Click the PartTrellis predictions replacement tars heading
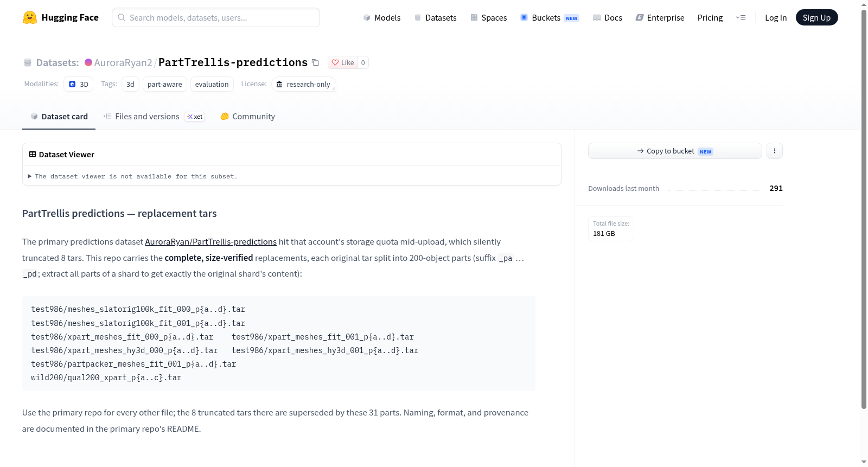868x467 pixels. pos(119,214)
